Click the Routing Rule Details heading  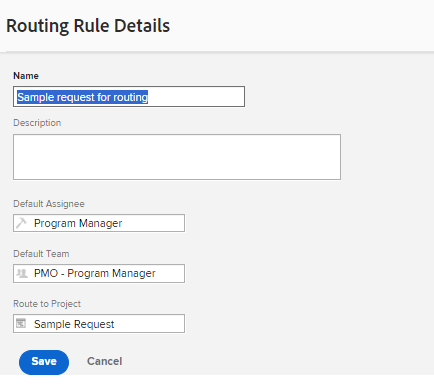[88, 26]
